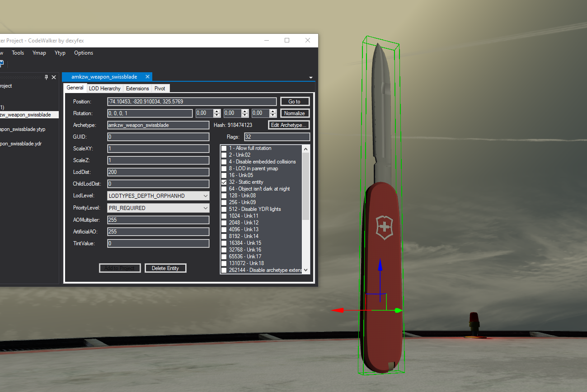Open the LodLevel dropdown
This screenshot has width=587, height=392.
point(206,196)
